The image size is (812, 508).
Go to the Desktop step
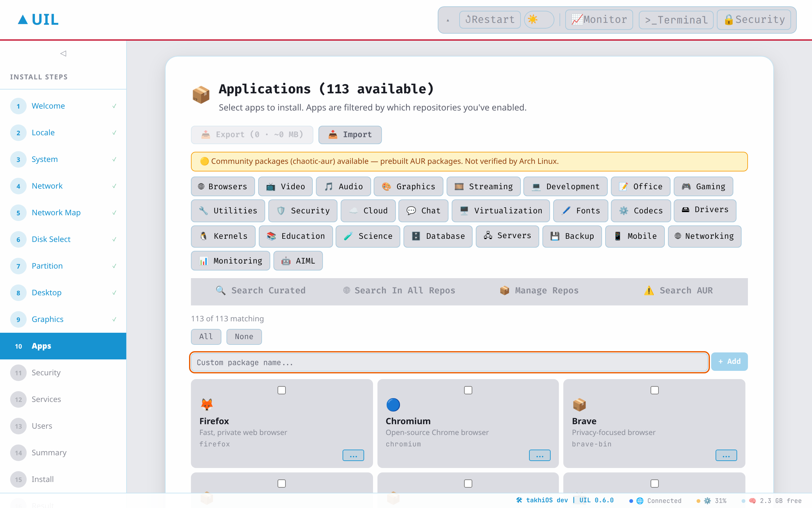click(x=63, y=293)
